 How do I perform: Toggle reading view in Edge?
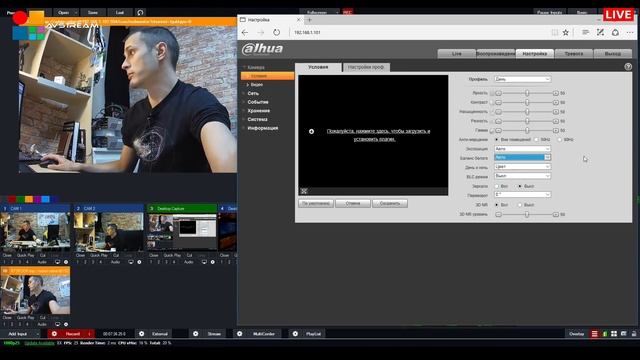(554, 32)
